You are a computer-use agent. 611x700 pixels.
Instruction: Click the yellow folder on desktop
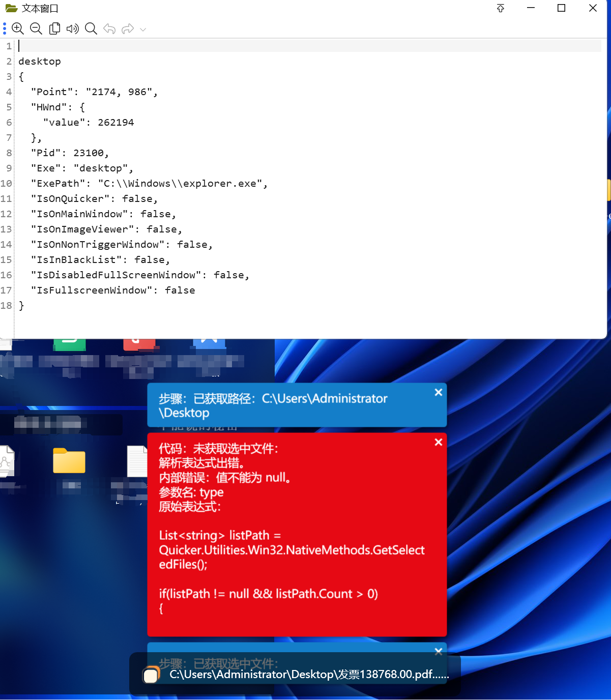(69, 461)
